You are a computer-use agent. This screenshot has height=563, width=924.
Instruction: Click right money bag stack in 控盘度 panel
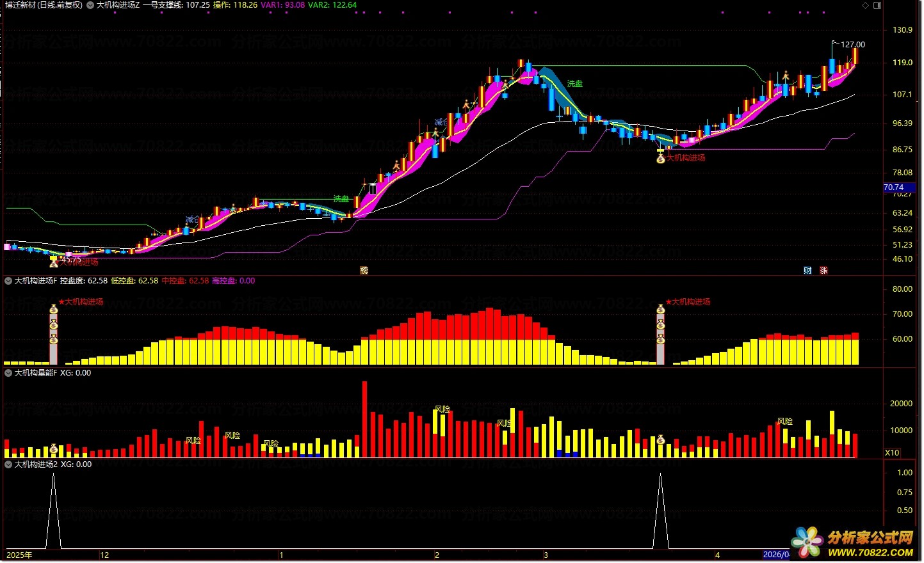click(x=661, y=325)
